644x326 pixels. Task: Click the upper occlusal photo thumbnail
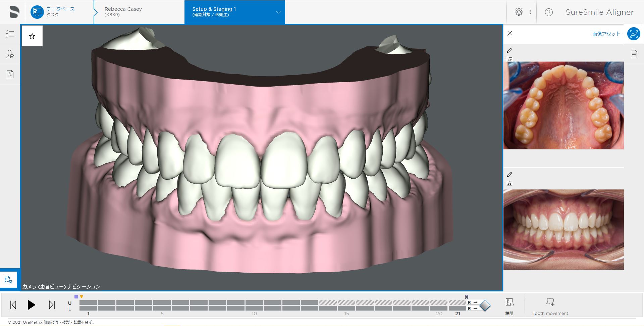(563, 105)
